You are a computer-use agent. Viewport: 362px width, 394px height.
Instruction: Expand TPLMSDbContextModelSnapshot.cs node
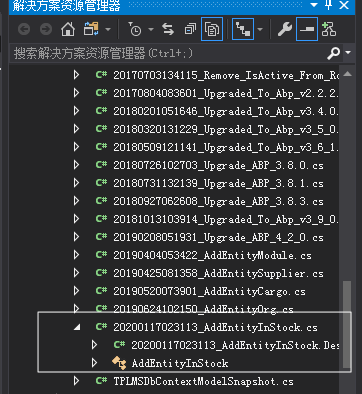point(77,381)
